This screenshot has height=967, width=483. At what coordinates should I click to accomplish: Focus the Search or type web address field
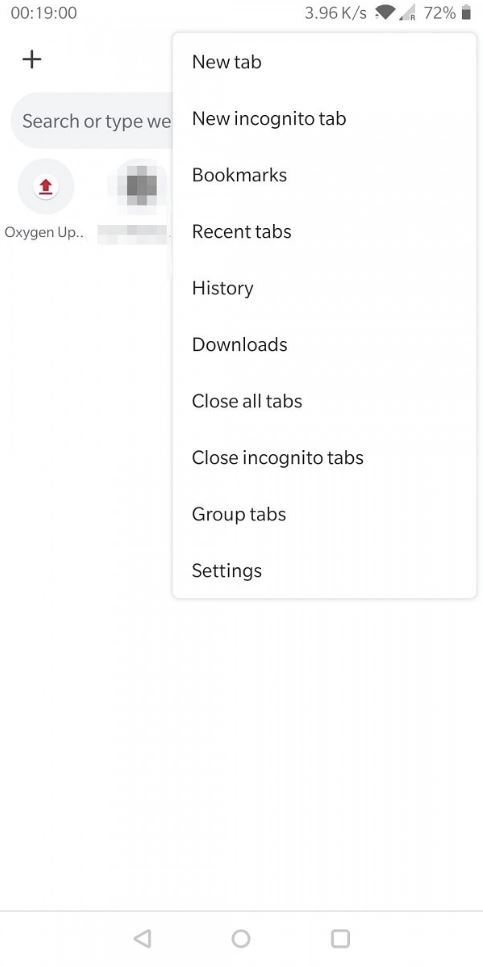tap(93, 121)
